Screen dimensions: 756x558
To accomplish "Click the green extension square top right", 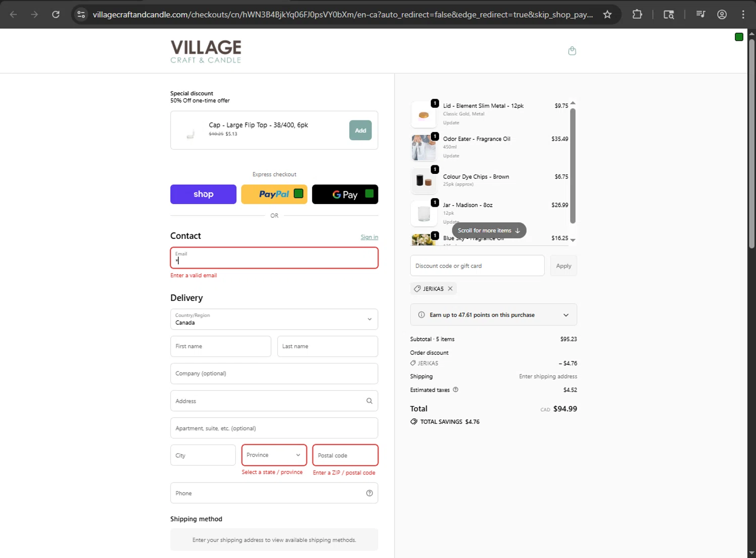I will coord(739,37).
